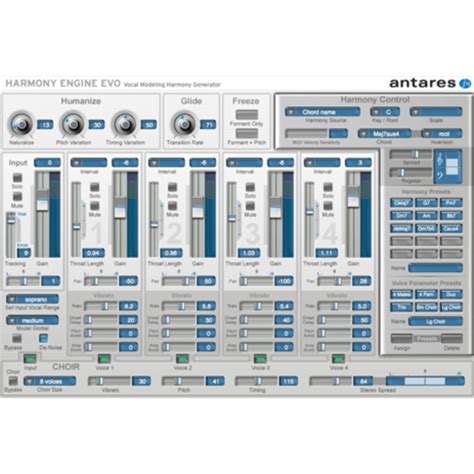Toggle the Choir Bypass button
The height and width of the screenshot is (474, 474).
(x=13, y=381)
